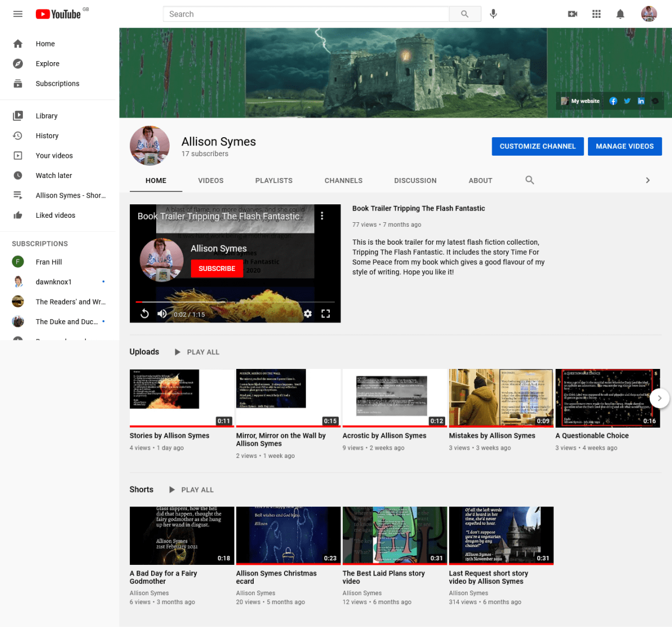Switch to the Playlists tab

coord(274,181)
